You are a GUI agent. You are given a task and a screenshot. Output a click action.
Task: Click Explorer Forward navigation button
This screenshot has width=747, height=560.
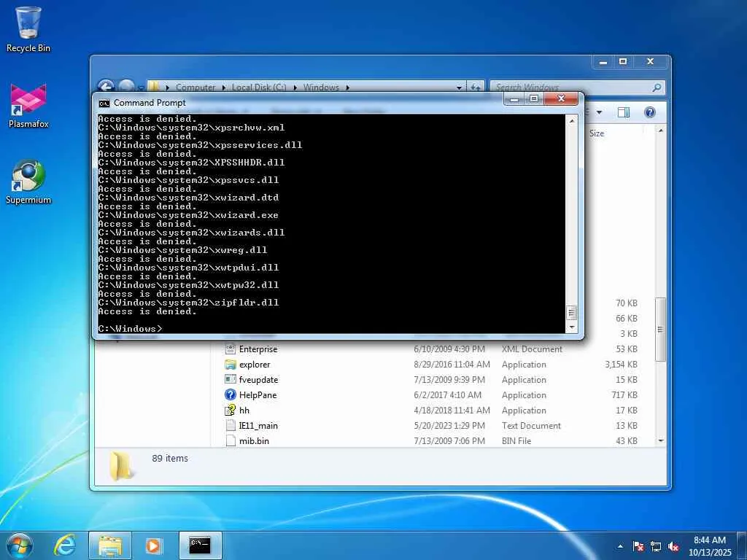(x=125, y=86)
